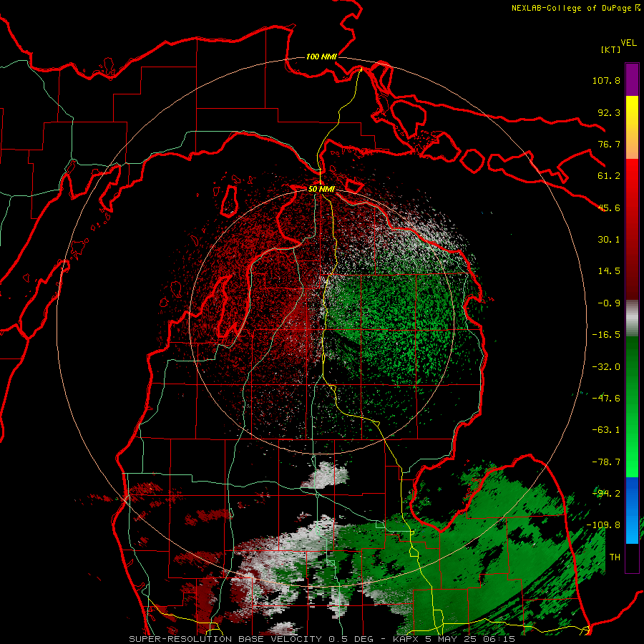Select the 92.3 legend value

609,112
